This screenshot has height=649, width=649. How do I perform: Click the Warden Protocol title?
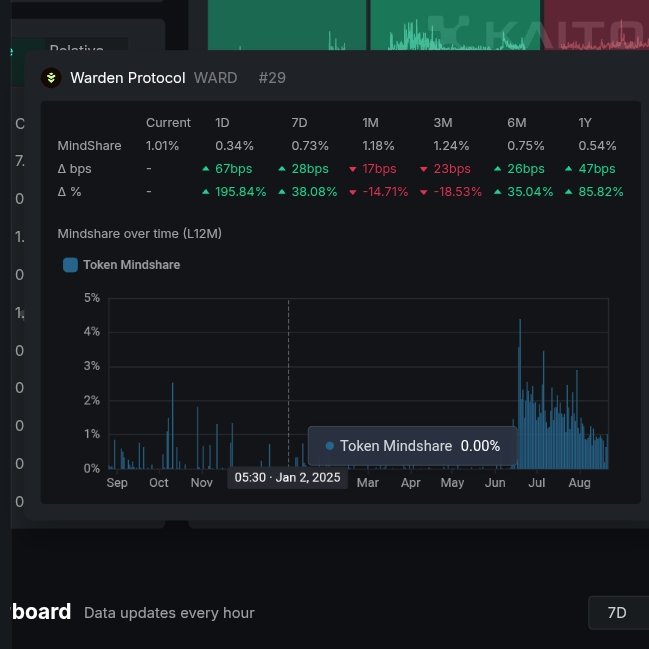(127, 78)
